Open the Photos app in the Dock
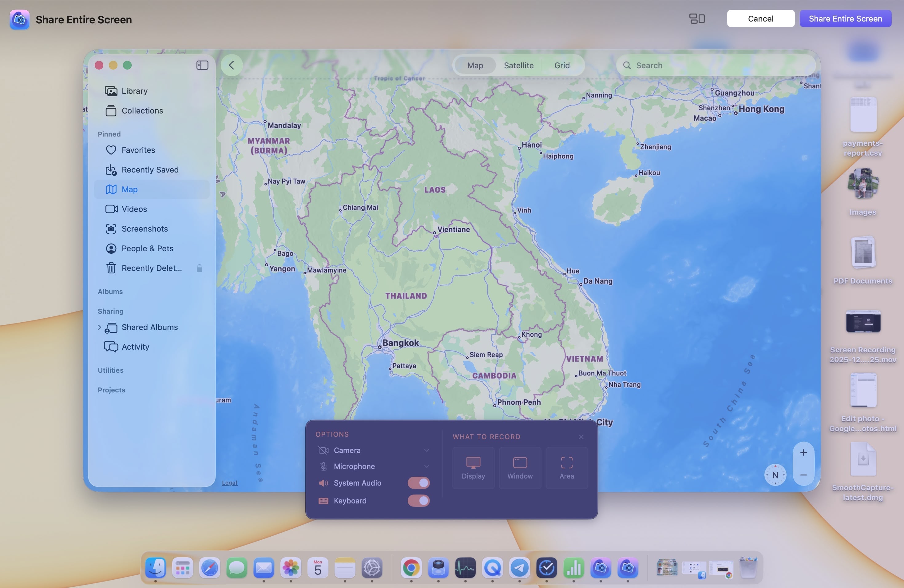The height and width of the screenshot is (588, 904). click(x=291, y=568)
